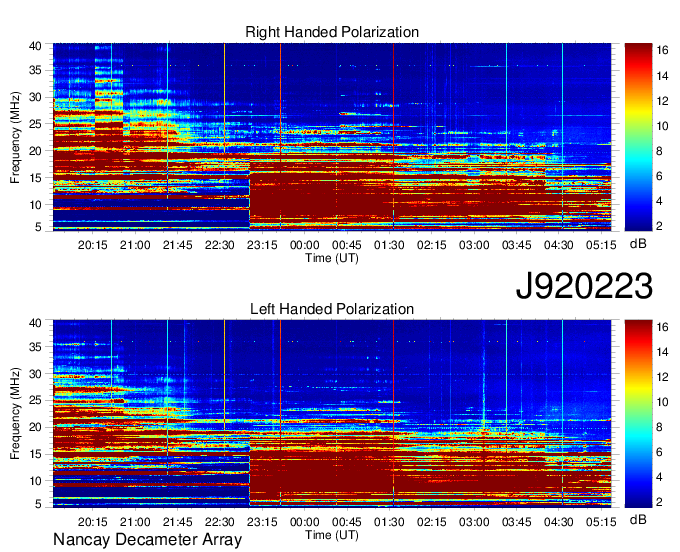680x552 pixels.
Task: Click '21:45' tick label on bottom time axis
Action: pyautogui.click(x=177, y=522)
